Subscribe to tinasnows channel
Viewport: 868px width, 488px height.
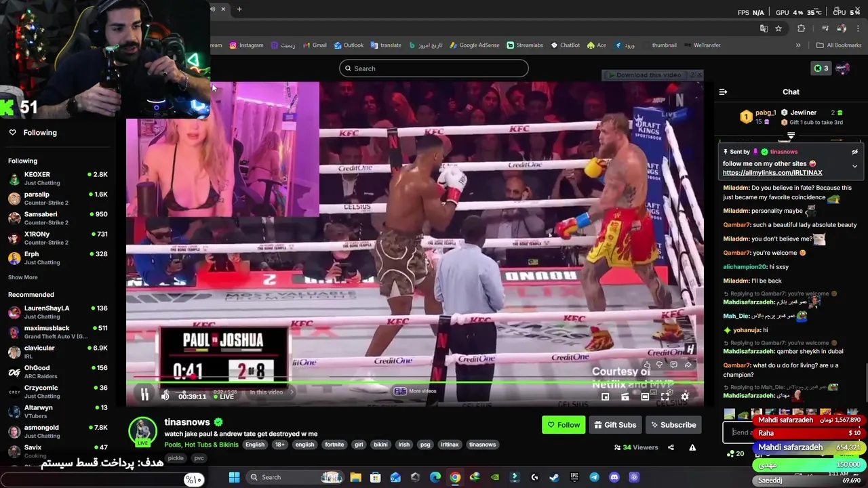coord(673,425)
